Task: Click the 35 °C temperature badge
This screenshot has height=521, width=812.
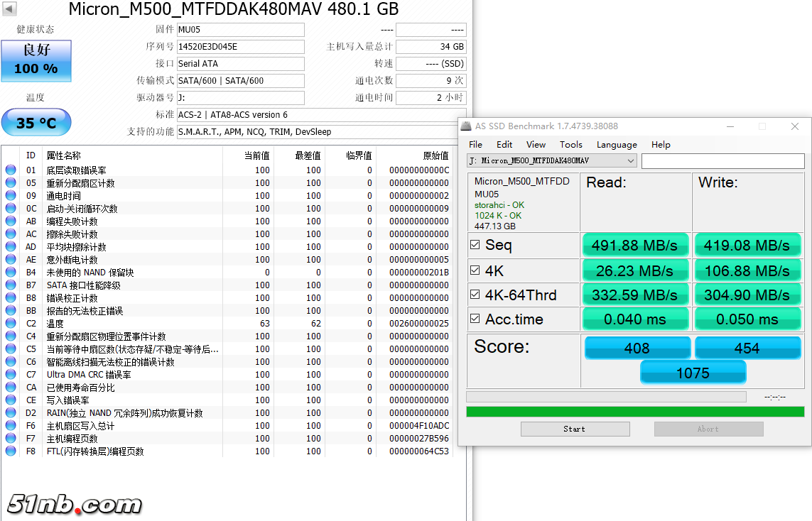Action: point(36,123)
